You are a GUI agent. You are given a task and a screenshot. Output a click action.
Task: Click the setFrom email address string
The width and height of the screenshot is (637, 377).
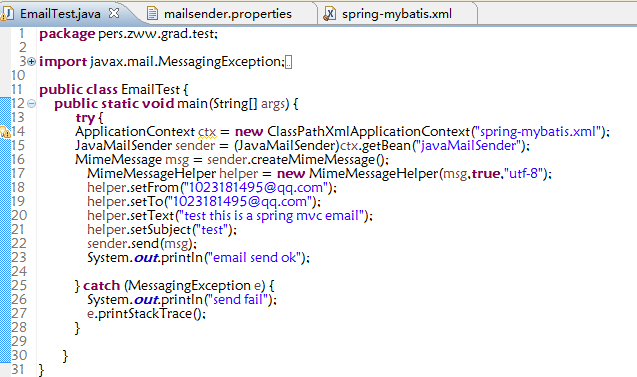[256, 187]
